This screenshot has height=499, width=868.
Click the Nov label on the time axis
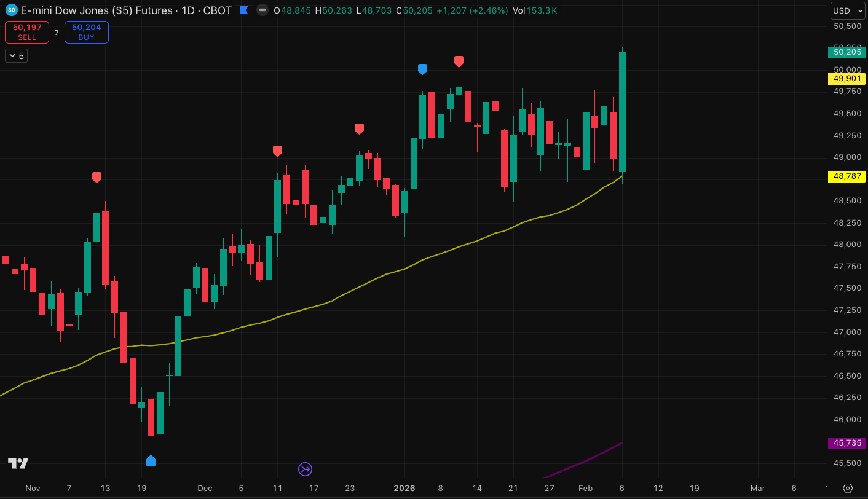click(33, 489)
